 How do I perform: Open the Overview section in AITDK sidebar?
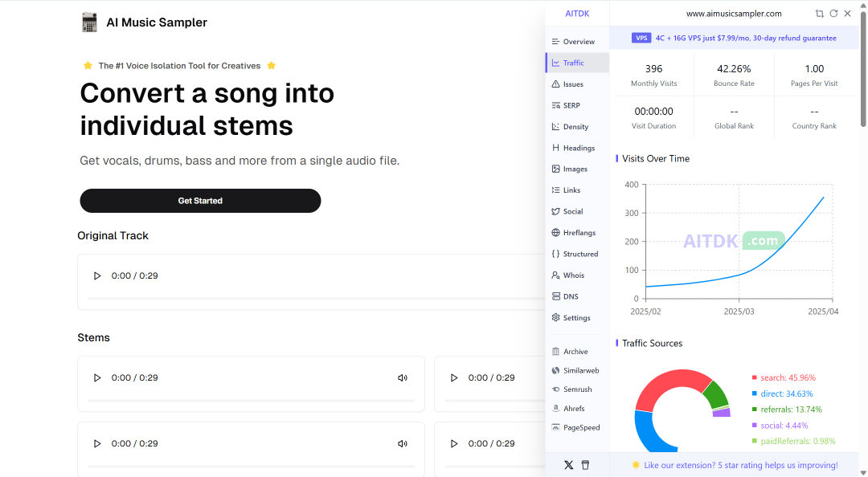coord(577,42)
